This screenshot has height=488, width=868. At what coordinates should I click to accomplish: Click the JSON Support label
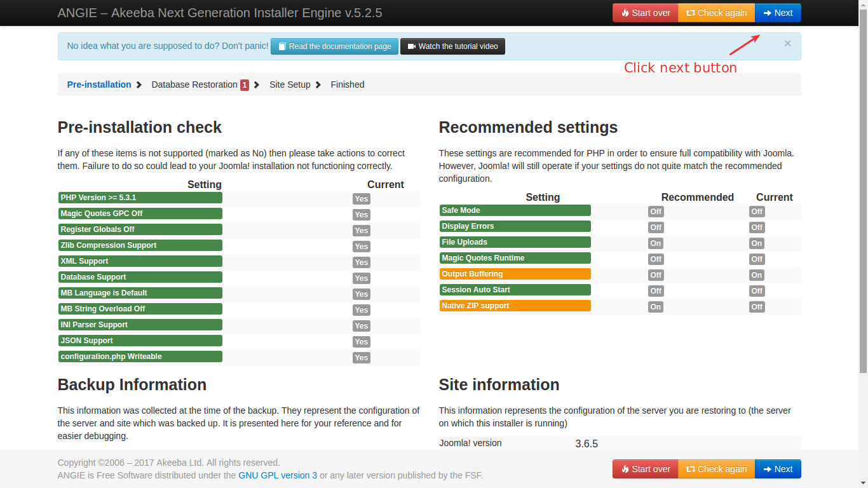coord(140,341)
